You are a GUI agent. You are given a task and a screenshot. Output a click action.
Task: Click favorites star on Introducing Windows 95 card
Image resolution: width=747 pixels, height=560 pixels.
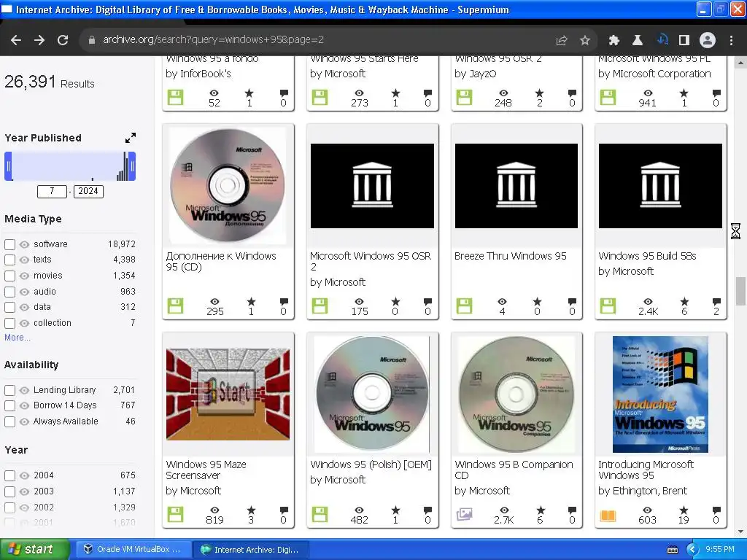[684, 510]
